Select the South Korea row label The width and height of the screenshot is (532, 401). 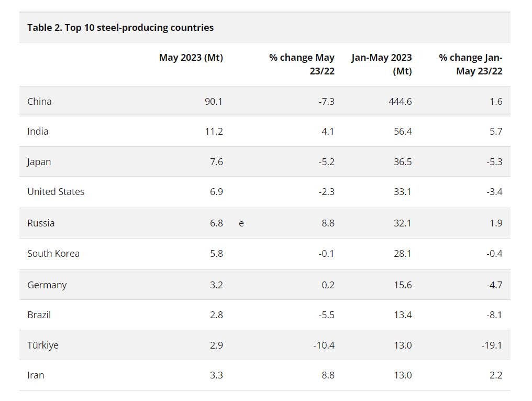click(53, 253)
